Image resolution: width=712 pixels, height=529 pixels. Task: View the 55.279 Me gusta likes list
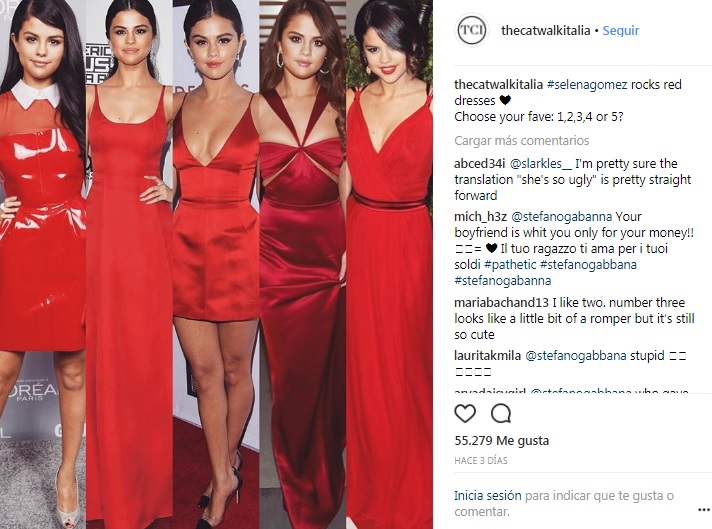(x=501, y=440)
